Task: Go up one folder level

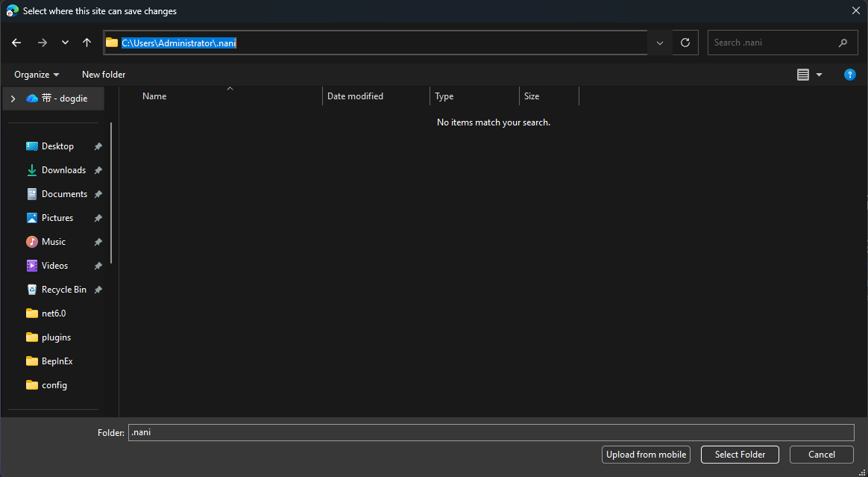Action: click(87, 43)
